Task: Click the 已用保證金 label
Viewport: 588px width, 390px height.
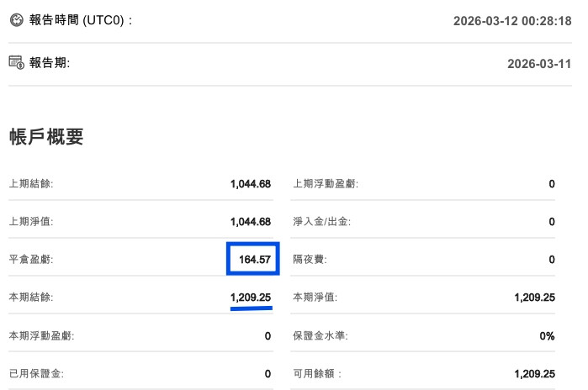Action: (36, 374)
